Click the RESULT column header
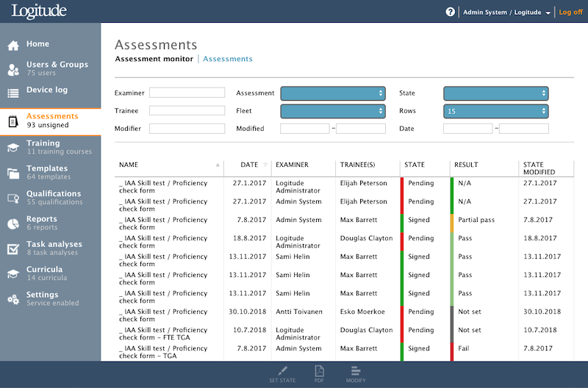Image resolution: width=588 pixels, height=388 pixels. click(x=466, y=165)
